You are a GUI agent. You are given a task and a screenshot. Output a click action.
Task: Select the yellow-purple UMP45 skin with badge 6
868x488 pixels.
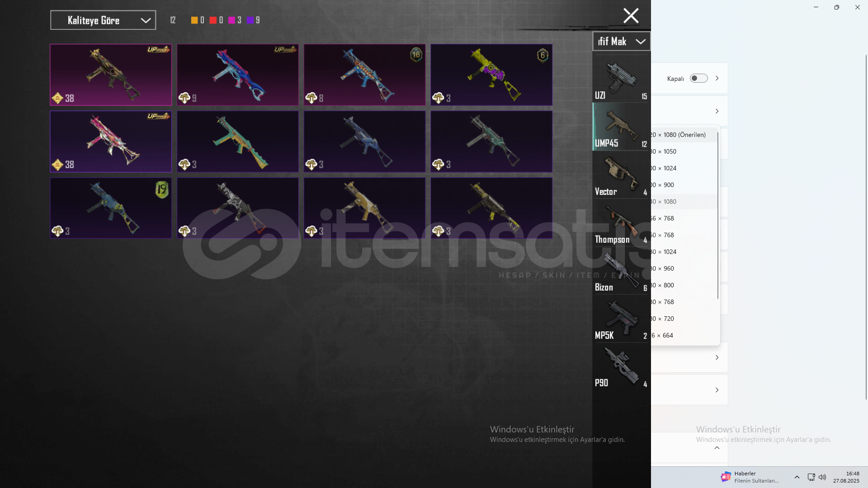click(x=491, y=75)
